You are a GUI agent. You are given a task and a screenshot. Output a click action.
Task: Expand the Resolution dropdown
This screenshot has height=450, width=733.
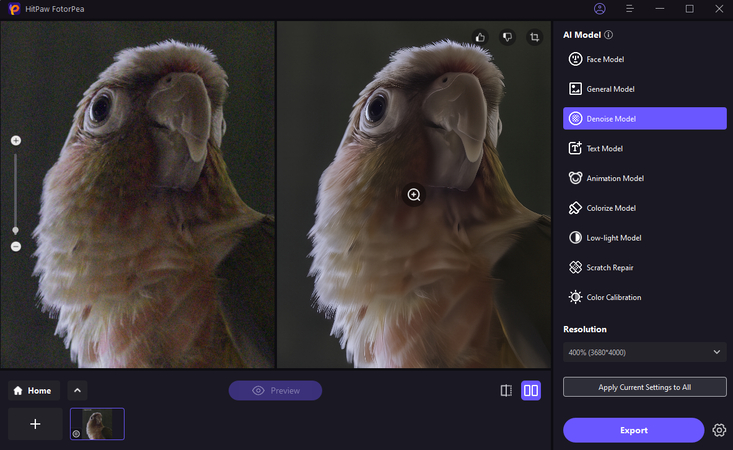644,352
